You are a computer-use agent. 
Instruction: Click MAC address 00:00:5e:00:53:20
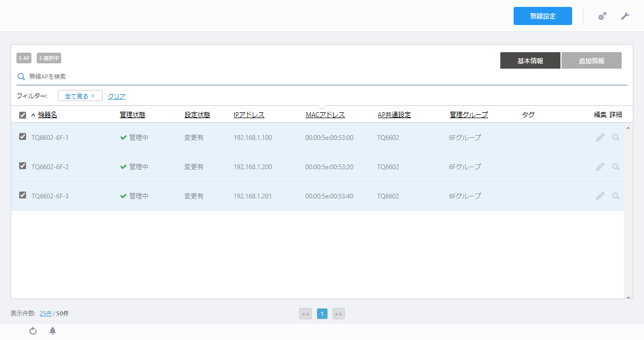(x=329, y=167)
